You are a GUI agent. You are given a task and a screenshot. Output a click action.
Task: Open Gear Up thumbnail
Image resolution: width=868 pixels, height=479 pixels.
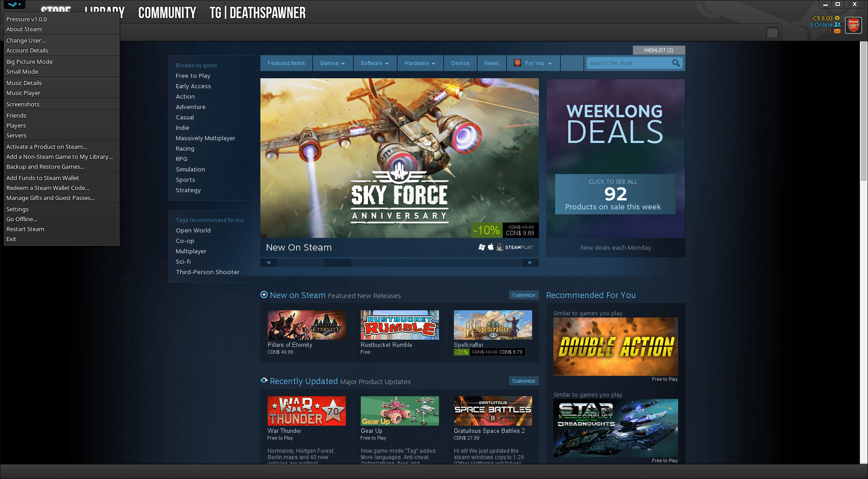click(x=400, y=411)
